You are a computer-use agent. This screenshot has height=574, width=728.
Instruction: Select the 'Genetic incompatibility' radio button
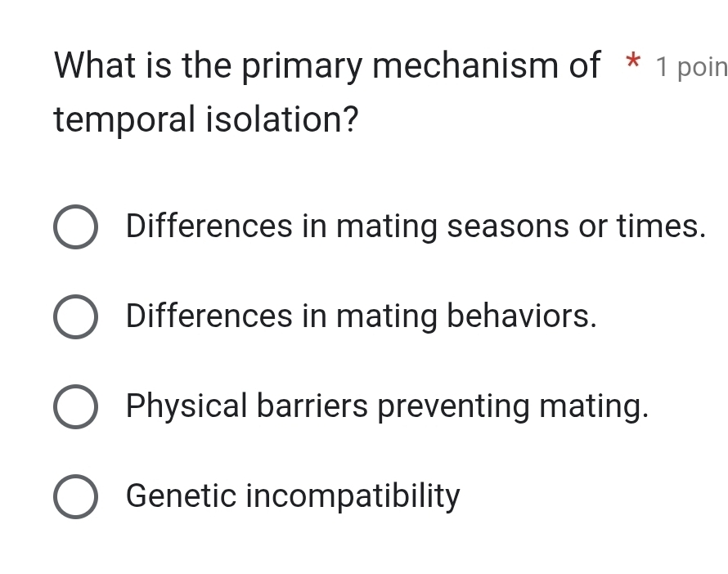77,496
